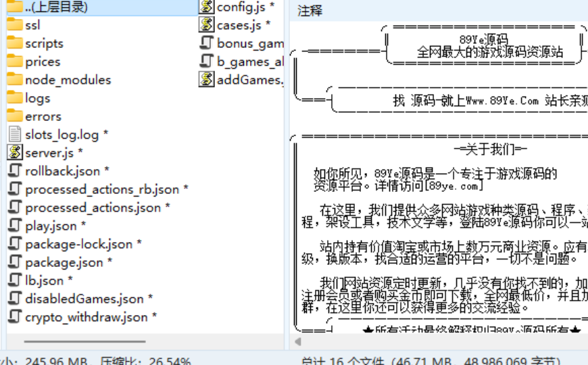Click the node_modules folder icon
Viewport: 588px width, 365px height.
pos(14,80)
